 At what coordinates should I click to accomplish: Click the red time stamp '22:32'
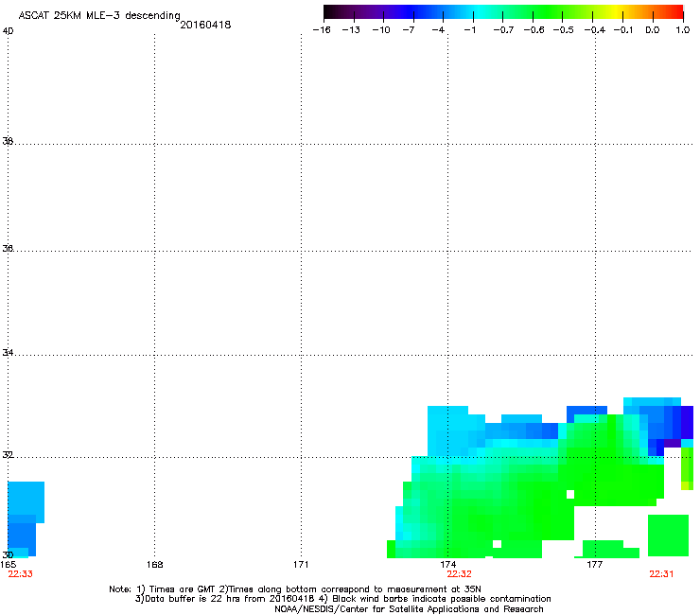pyautogui.click(x=460, y=574)
